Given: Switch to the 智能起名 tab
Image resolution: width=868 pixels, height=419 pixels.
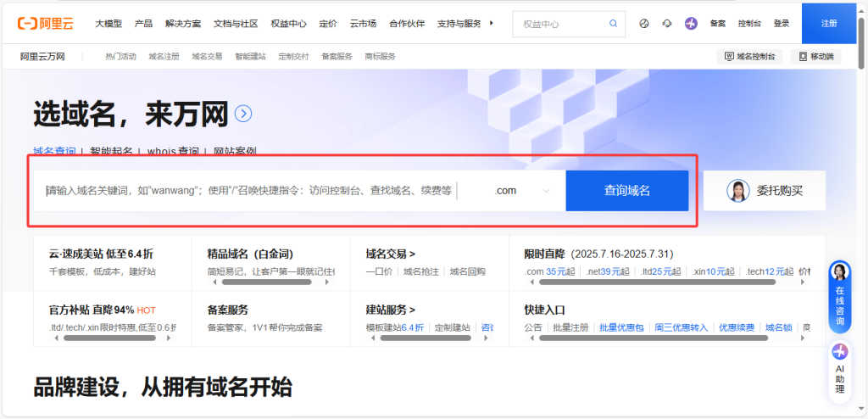Looking at the screenshot, I should coord(111,151).
